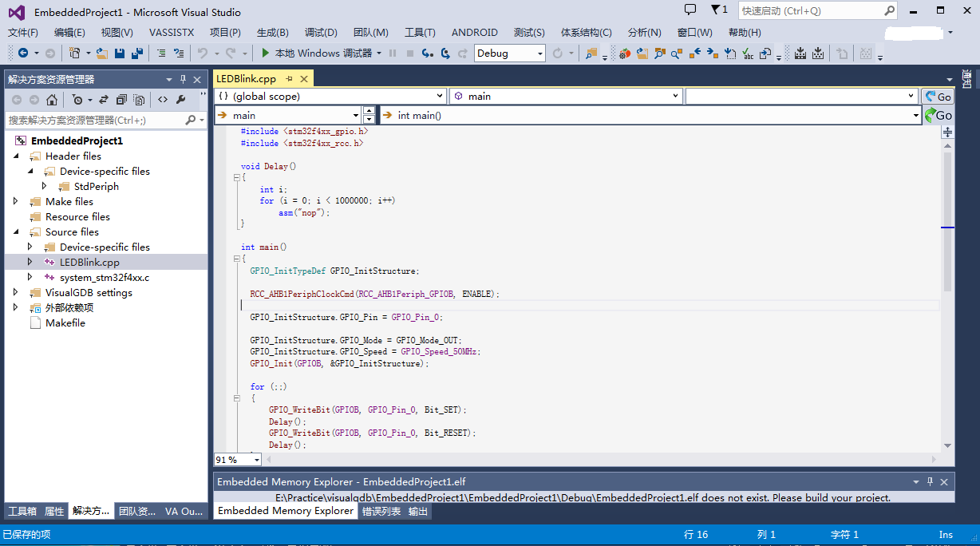Toggle Show All Files in Solution Explorer

139,99
